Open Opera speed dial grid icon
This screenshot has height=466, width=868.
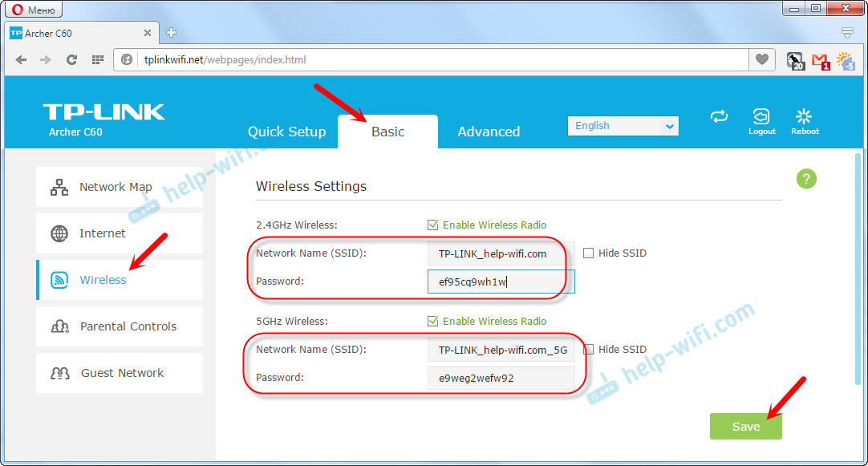[98, 59]
